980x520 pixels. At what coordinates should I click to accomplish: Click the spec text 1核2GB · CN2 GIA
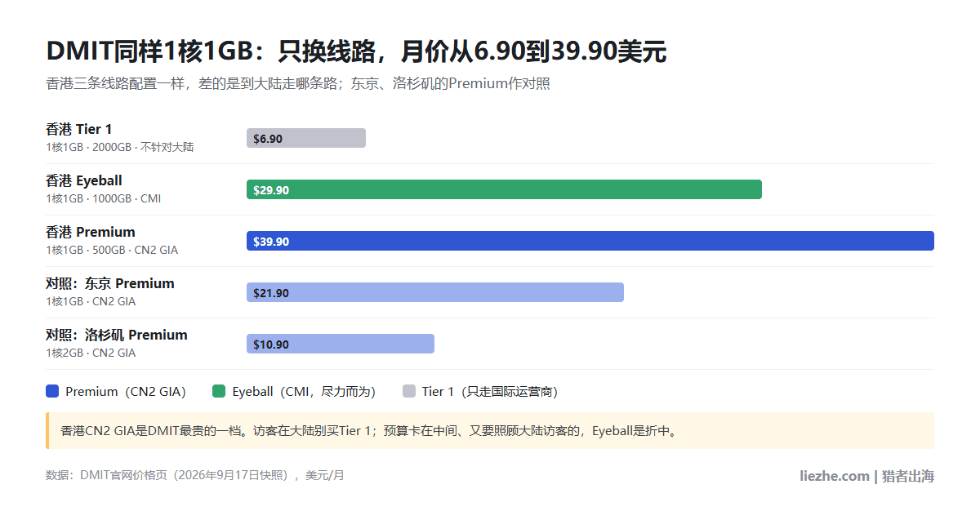[x=91, y=353]
